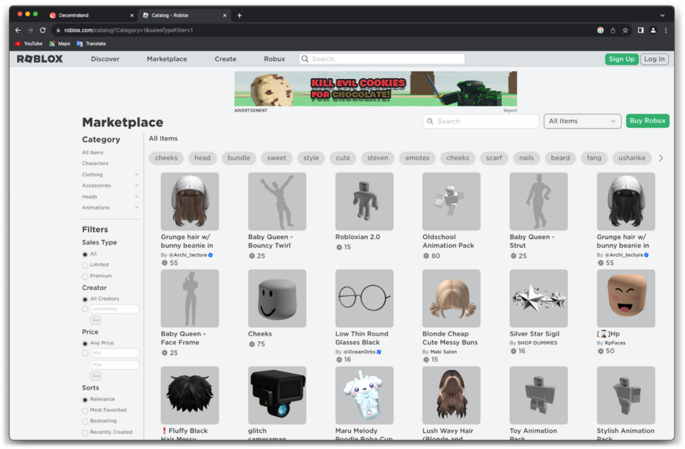Click the browser forward arrow

(x=30, y=30)
